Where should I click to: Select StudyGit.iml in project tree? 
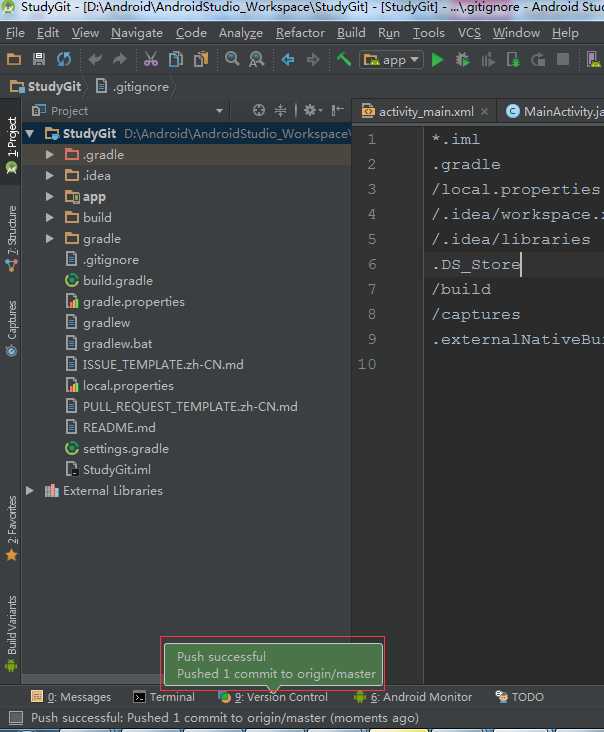(117, 470)
